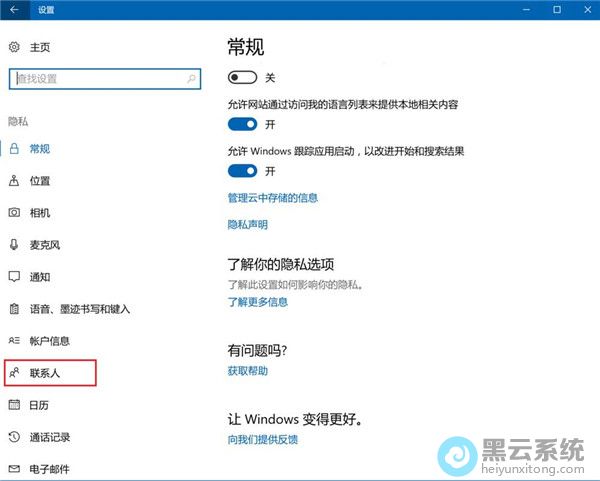The height and width of the screenshot is (481, 600).
Task: Click 了解更多信息 link
Action: coord(258,302)
